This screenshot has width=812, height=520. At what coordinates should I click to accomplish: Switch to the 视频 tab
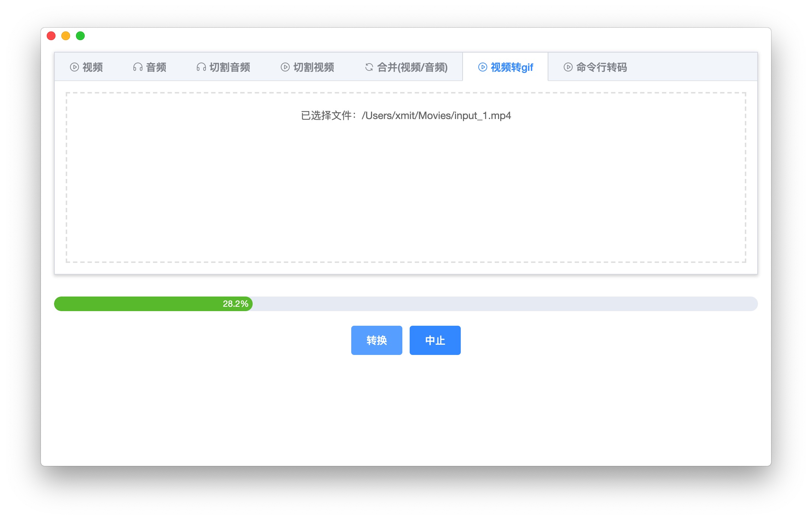click(92, 67)
